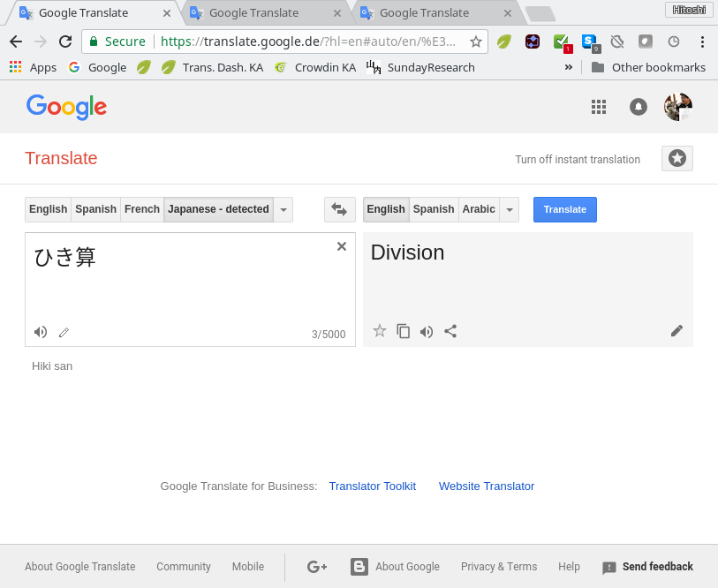Open About Google Translate link

[80, 567]
